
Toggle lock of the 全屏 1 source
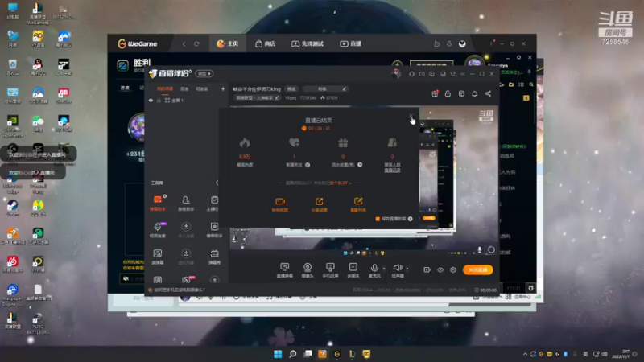coord(159,100)
